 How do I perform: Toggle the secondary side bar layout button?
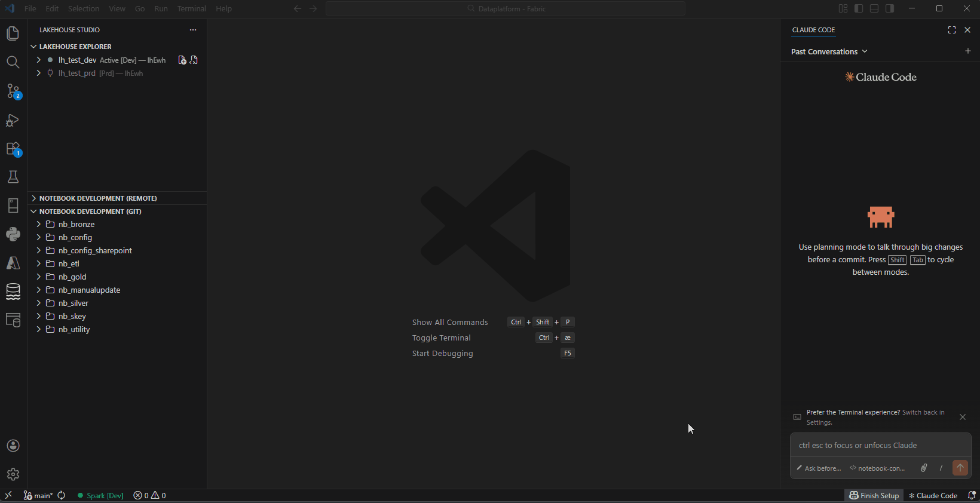[x=890, y=8]
